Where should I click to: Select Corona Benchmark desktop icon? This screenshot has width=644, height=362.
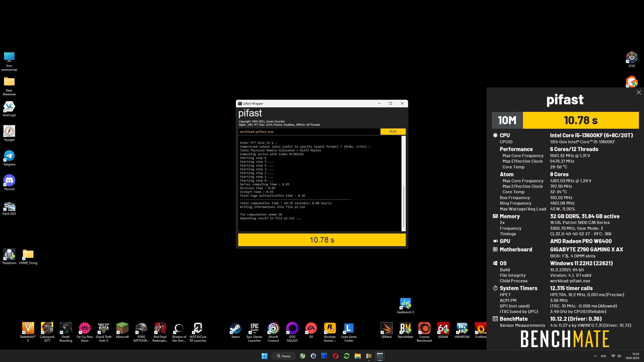click(x=424, y=332)
